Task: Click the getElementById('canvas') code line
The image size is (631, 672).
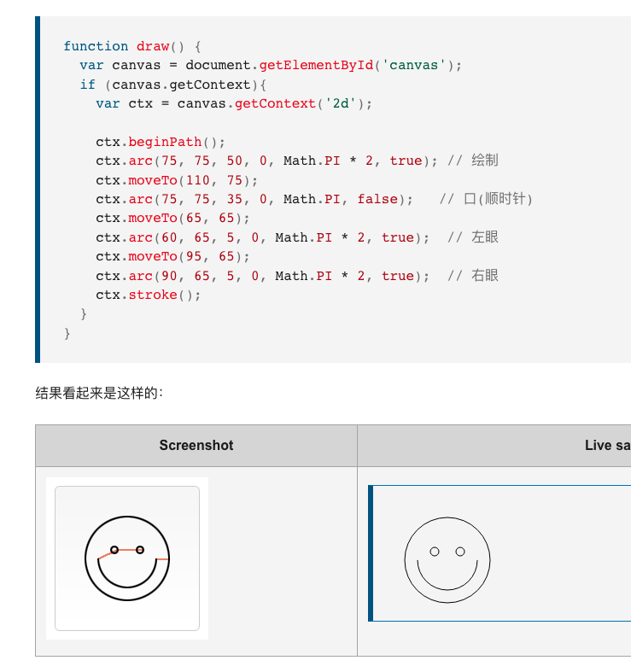Action: coord(271,65)
